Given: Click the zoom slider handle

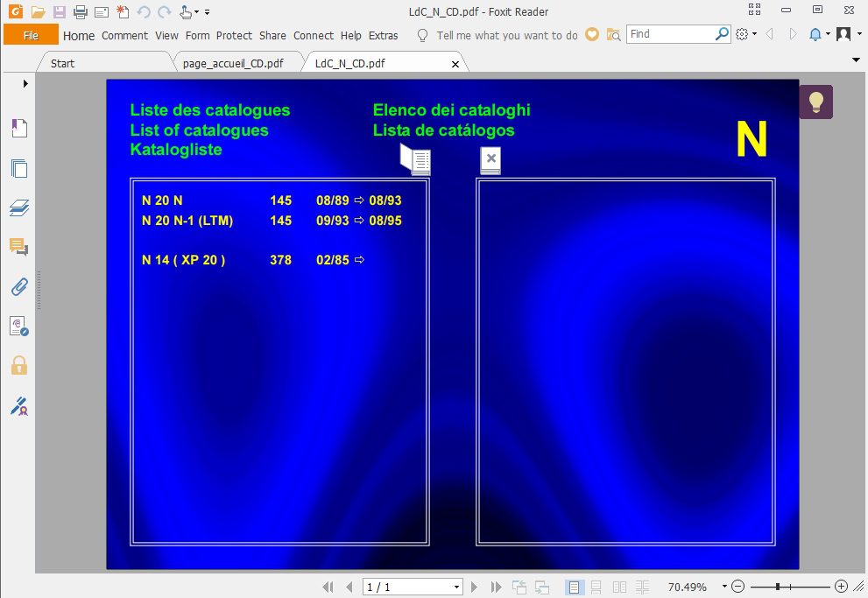Looking at the screenshot, I should point(778,587).
